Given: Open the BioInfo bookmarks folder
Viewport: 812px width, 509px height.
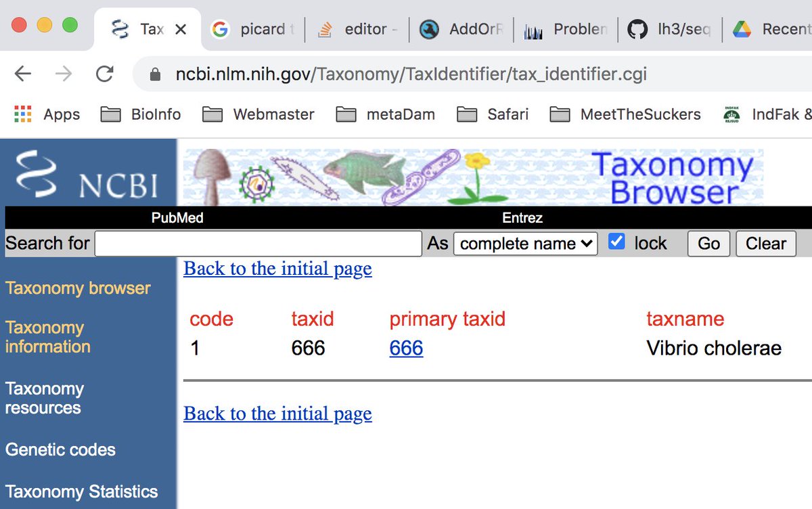Looking at the screenshot, I should click(141, 114).
